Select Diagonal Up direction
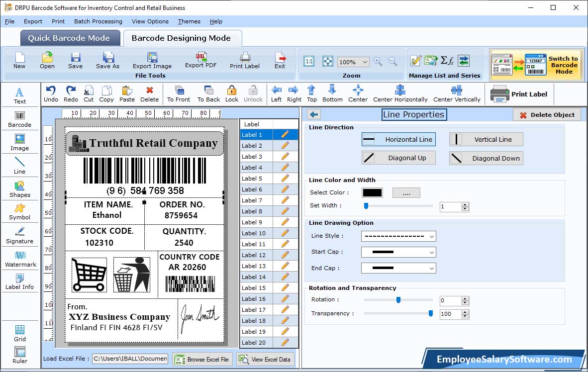The height and width of the screenshot is (372, 588). click(398, 158)
